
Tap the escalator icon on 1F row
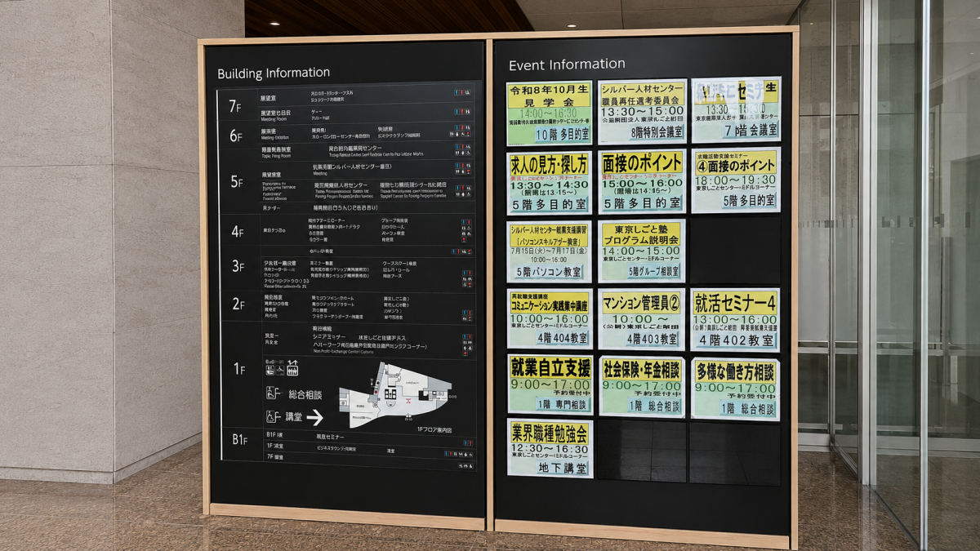pos(292,368)
